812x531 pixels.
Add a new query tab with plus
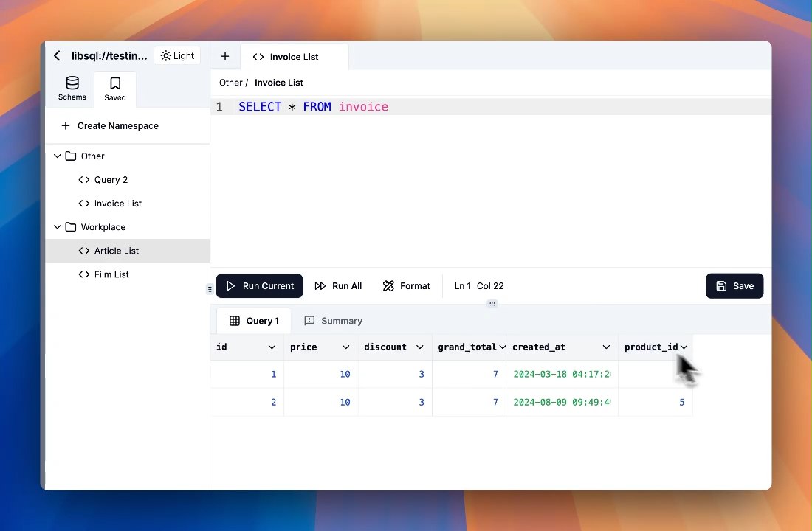(x=224, y=56)
